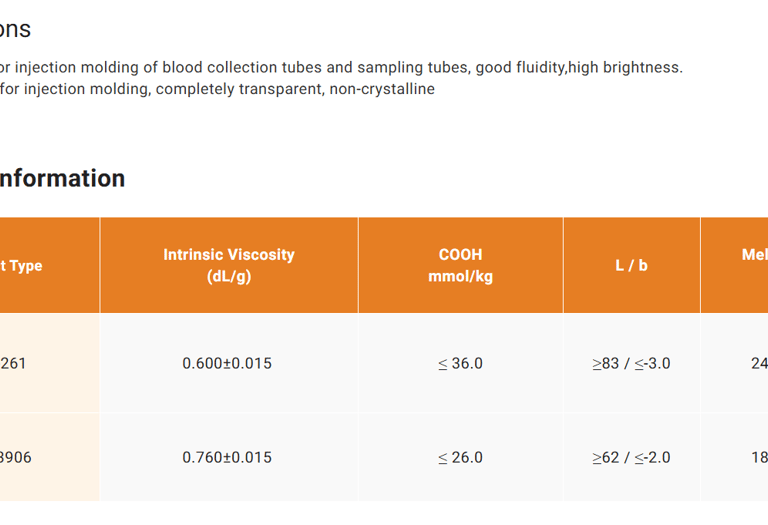
Task: Click the bold 'nformation' section heading
Action: (62, 178)
